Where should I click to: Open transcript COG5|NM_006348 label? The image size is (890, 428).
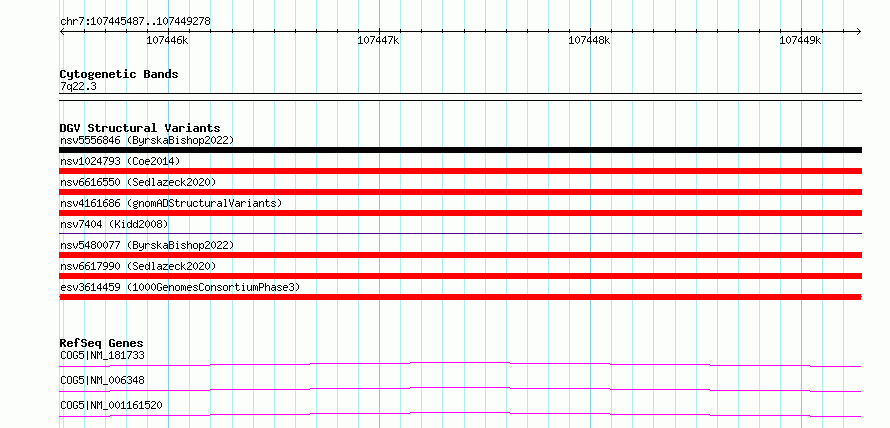click(102, 380)
